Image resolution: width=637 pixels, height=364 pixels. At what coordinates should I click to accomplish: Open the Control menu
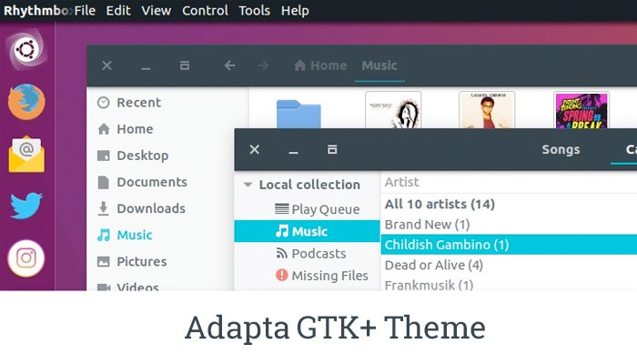click(205, 11)
